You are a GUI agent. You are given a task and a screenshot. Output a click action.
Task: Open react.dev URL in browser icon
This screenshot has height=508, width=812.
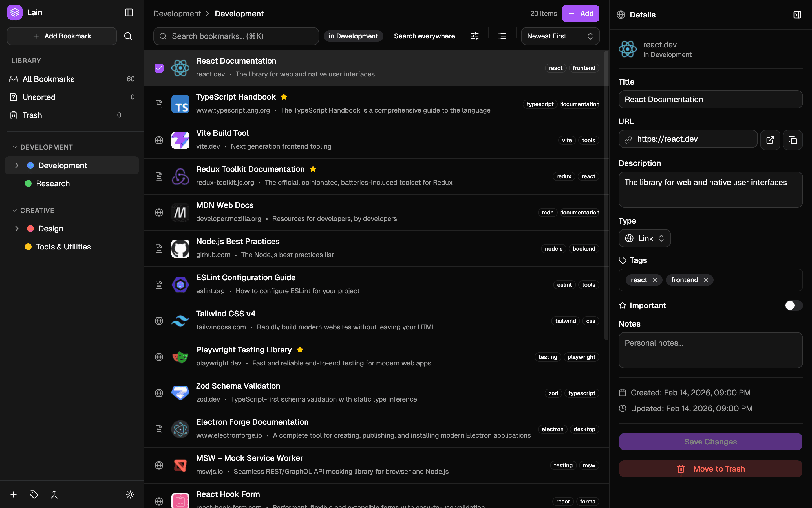[770, 140]
